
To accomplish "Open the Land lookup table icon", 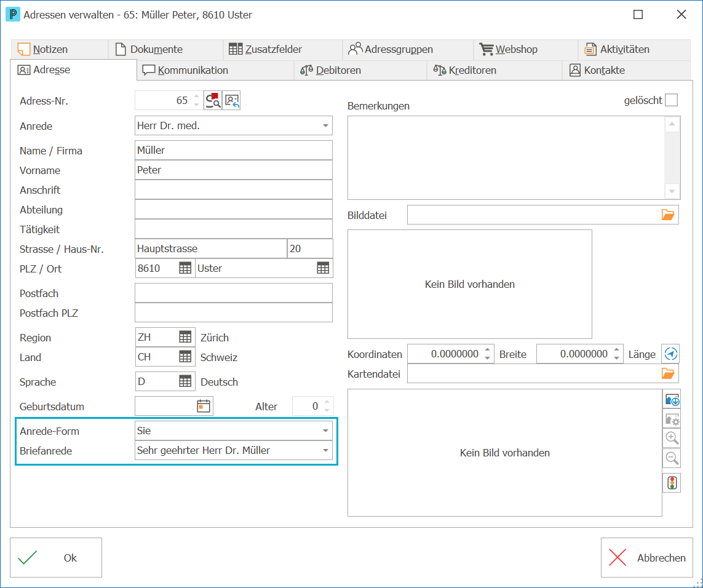I will (185, 357).
